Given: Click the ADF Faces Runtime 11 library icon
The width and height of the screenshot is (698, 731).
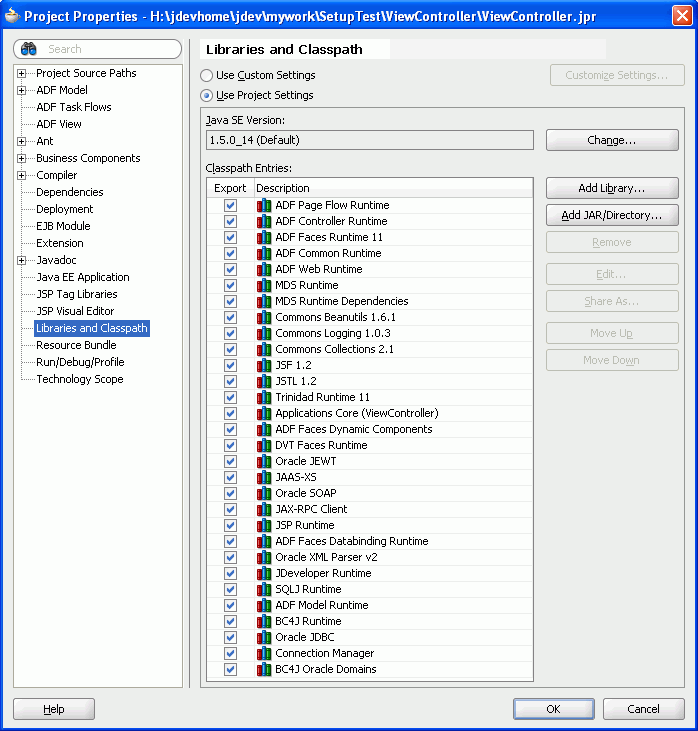Looking at the screenshot, I should coord(264,237).
